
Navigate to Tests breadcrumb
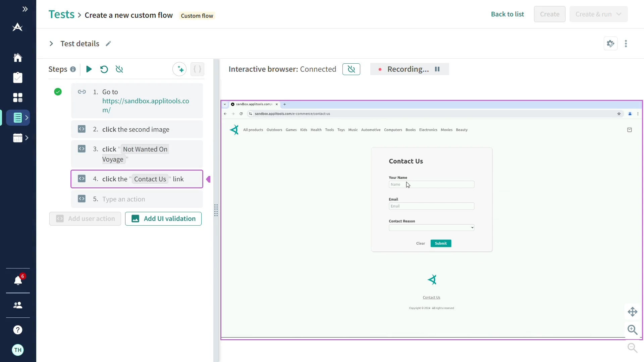pyautogui.click(x=61, y=14)
